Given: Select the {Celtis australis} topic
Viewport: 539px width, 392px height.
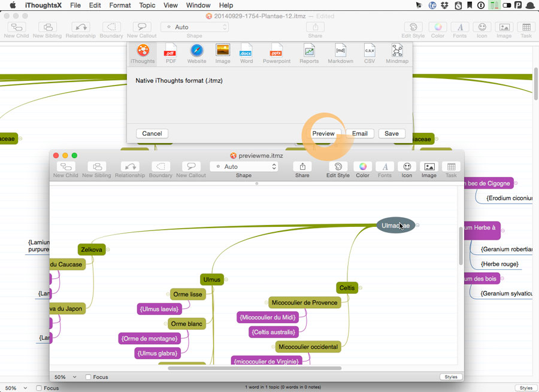Looking at the screenshot, I should (x=274, y=332).
